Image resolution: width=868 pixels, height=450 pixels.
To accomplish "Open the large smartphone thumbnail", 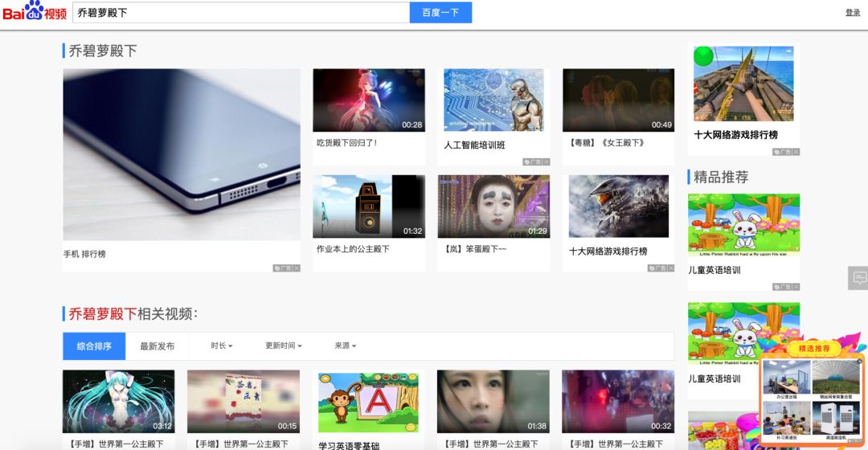I will (x=182, y=154).
